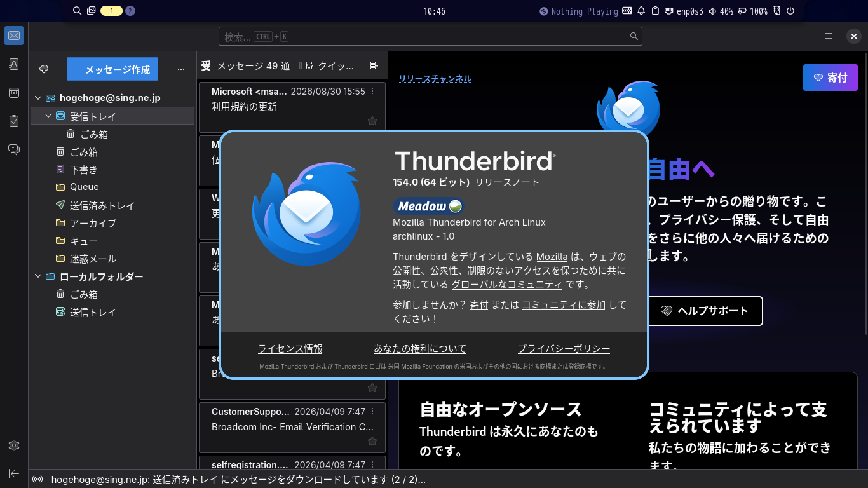
Task: Open Broadcom Inc- Email Verification message from CustomerSuppo...
Action: coord(292,426)
